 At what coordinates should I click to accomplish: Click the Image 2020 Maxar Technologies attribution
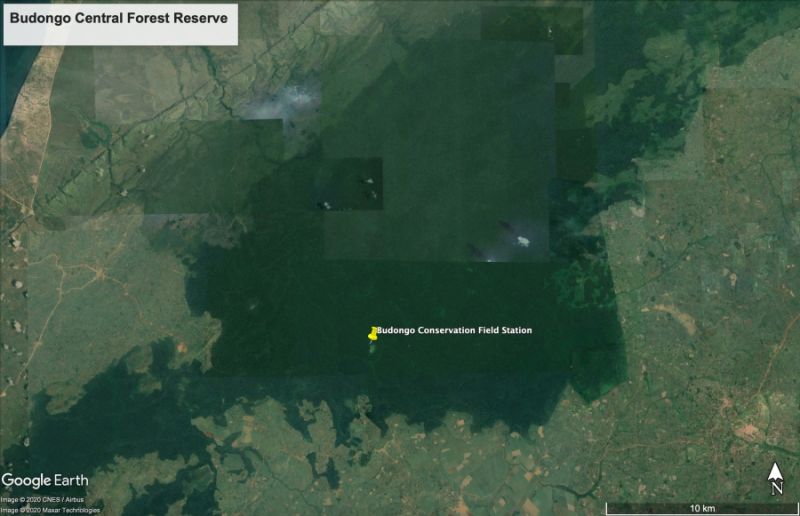click(x=50, y=510)
